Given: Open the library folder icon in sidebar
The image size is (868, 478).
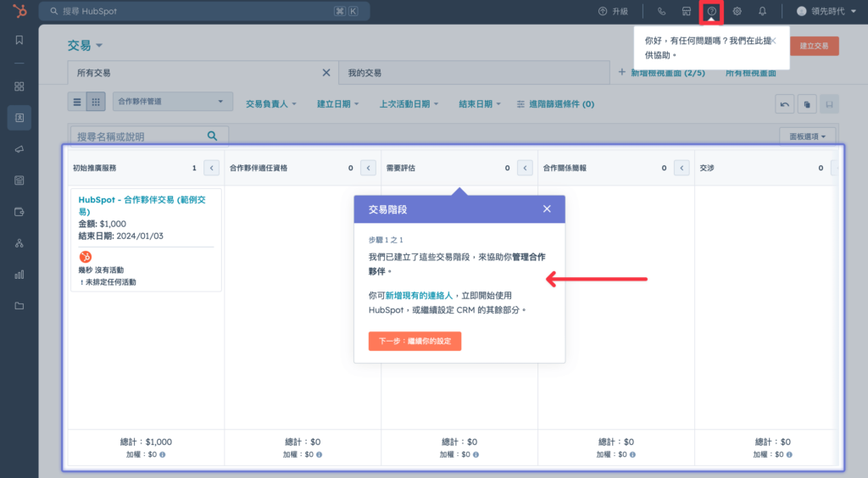Looking at the screenshot, I should [x=19, y=306].
